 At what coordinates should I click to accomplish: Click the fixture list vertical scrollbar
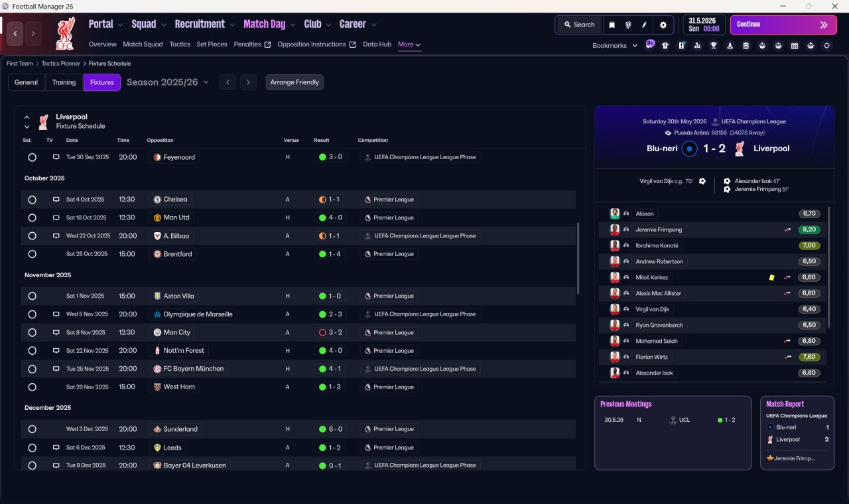tap(579, 259)
